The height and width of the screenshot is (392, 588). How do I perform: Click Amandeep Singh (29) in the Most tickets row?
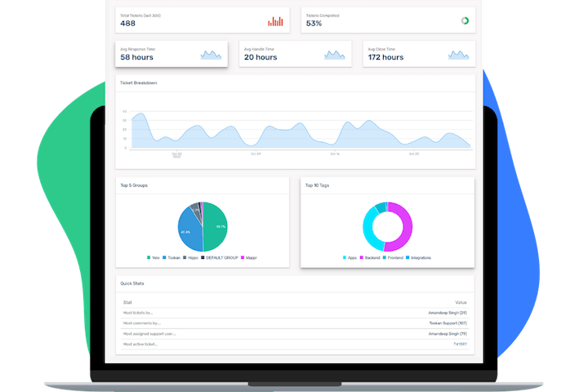(x=447, y=312)
